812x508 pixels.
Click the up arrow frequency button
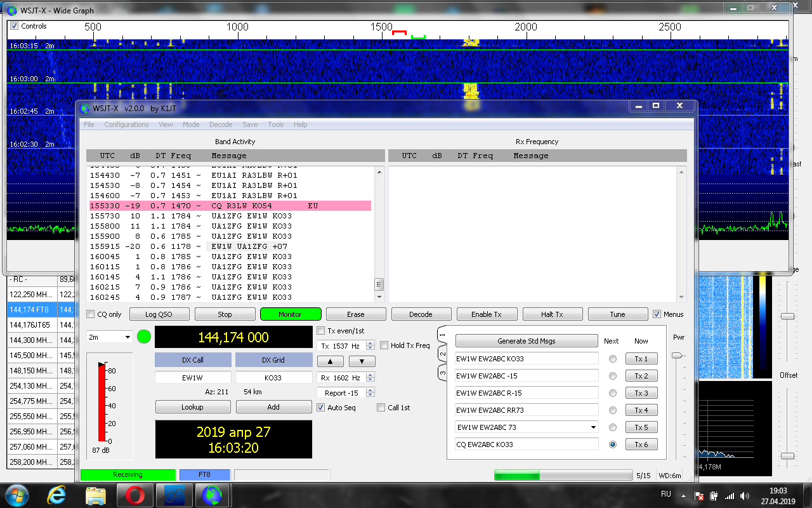click(x=330, y=361)
